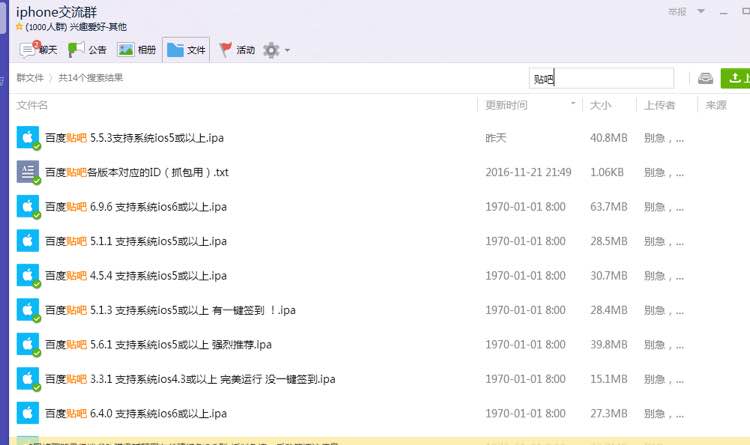The height and width of the screenshot is (445, 750).
Task: Open the title bar dropdown arrow menu
Action: pyautogui.click(x=701, y=11)
